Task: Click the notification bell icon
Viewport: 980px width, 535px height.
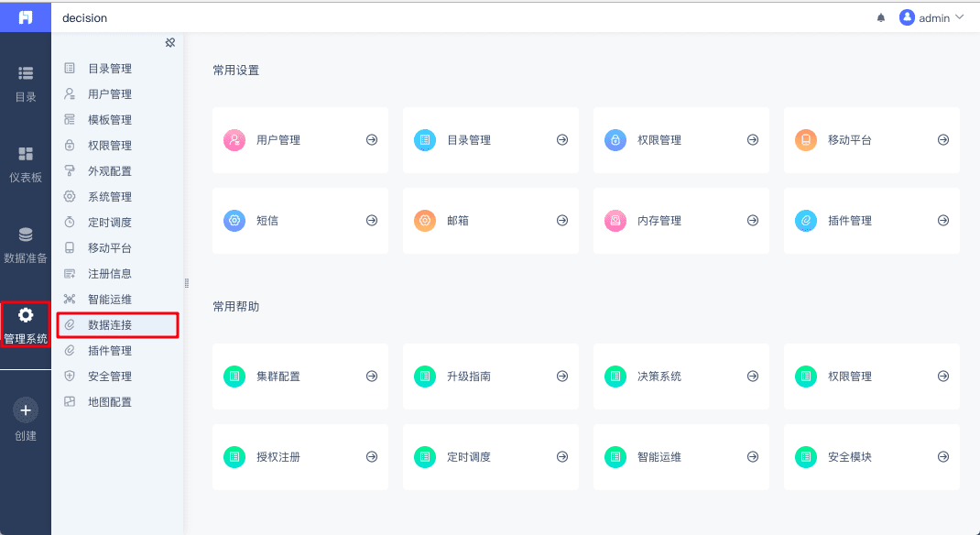Action: pyautogui.click(x=881, y=17)
